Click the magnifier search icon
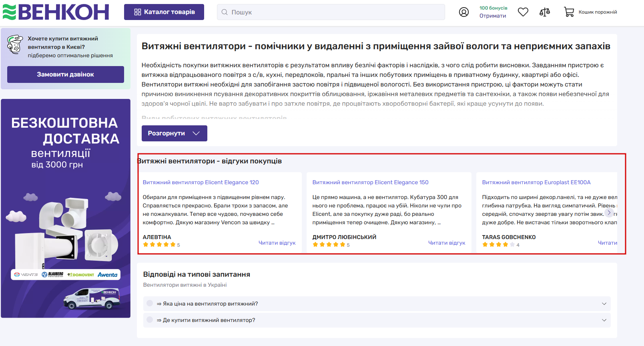This screenshot has width=644, height=346. coord(225,12)
